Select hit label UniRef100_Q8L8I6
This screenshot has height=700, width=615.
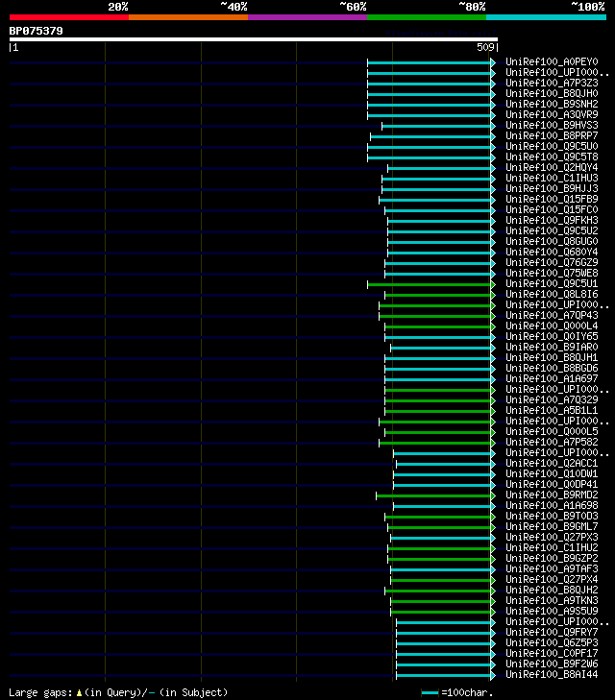click(552, 294)
